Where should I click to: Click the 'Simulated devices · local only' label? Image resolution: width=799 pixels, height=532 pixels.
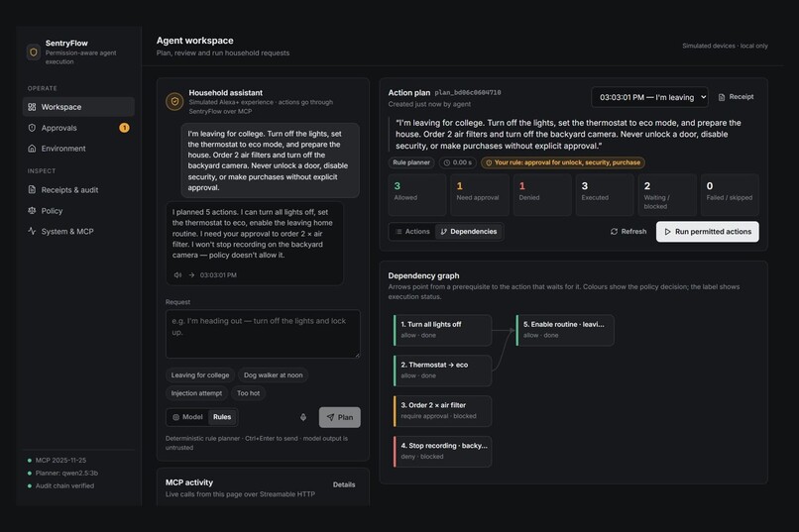725,46
